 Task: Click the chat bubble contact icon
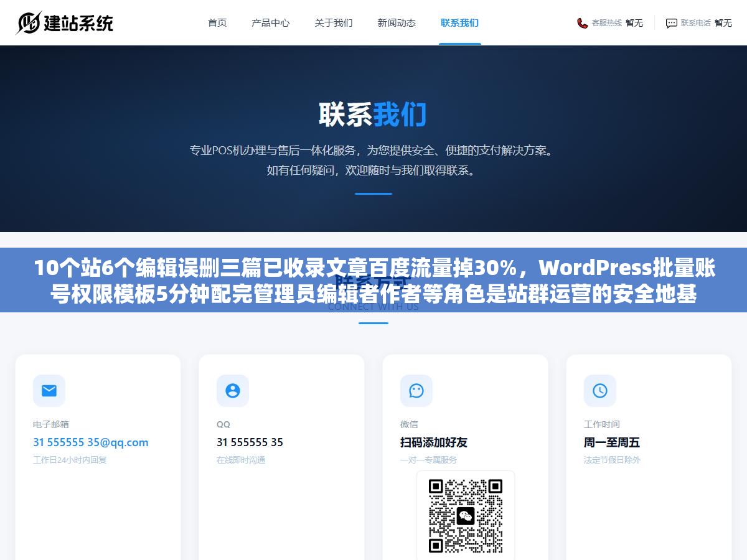pyautogui.click(x=671, y=23)
